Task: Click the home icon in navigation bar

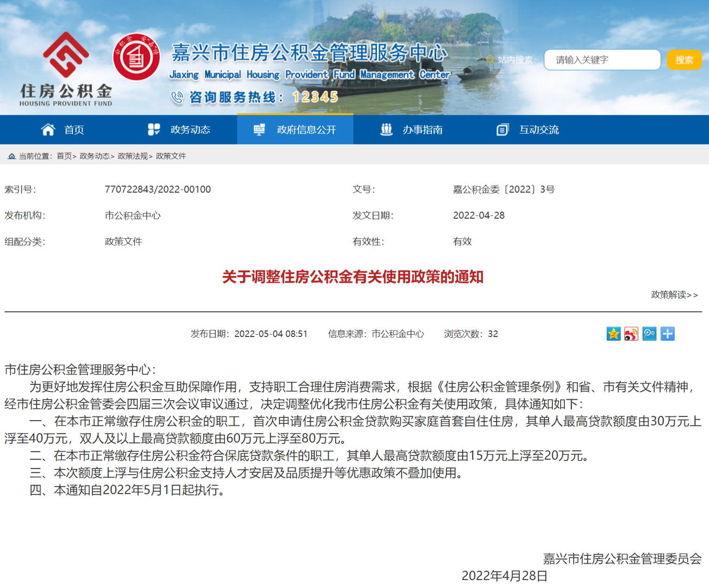Action: (48, 130)
